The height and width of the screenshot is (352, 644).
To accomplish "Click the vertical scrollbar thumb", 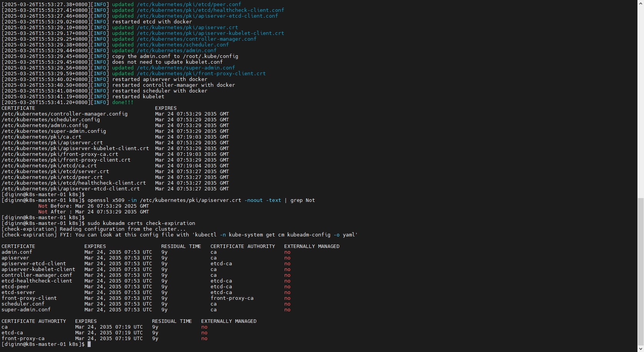I will coord(641,271).
